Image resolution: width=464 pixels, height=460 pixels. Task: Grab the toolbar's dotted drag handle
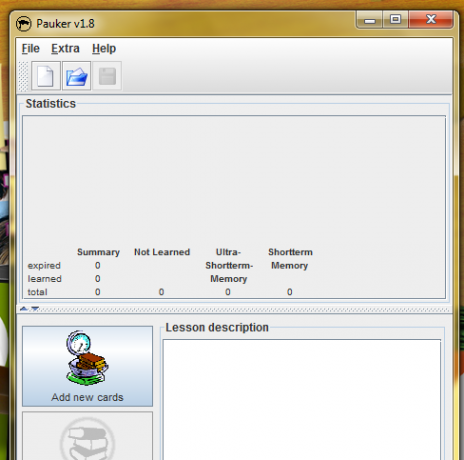24,76
